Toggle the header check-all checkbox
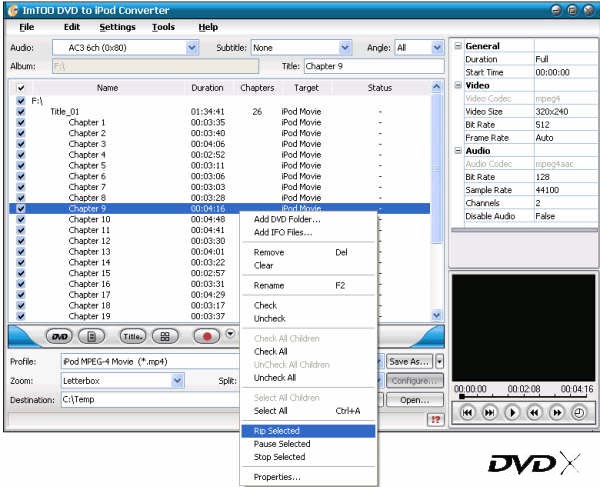 click(x=21, y=88)
